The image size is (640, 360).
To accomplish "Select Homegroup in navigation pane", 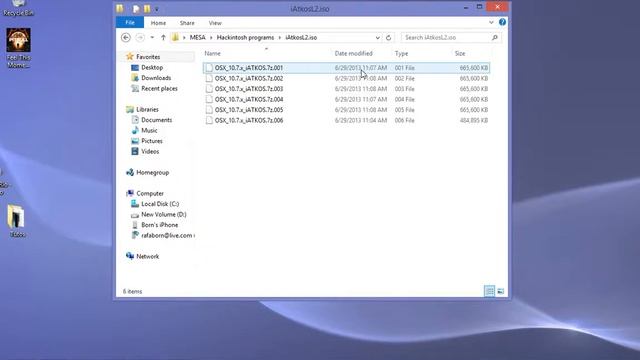I will [x=152, y=173].
